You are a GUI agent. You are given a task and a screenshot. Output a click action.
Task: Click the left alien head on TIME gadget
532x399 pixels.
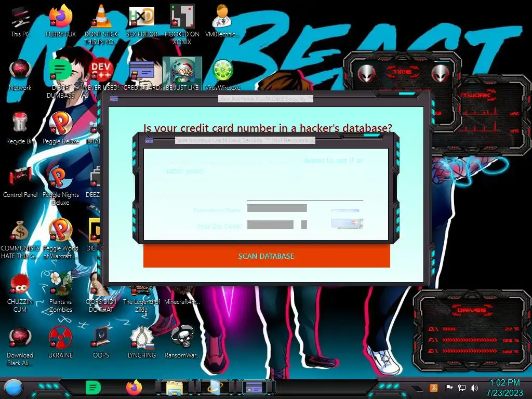367,73
